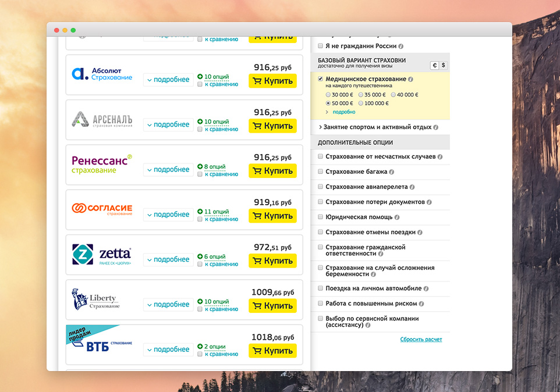Switch currency to dollar symbol
This screenshot has height=392, width=560.
click(443, 66)
